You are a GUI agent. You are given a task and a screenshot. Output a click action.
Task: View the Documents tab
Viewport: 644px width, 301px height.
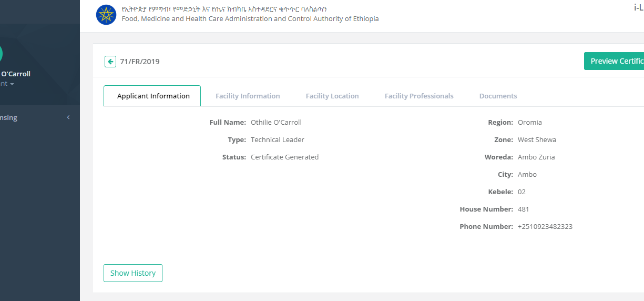(x=498, y=96)
